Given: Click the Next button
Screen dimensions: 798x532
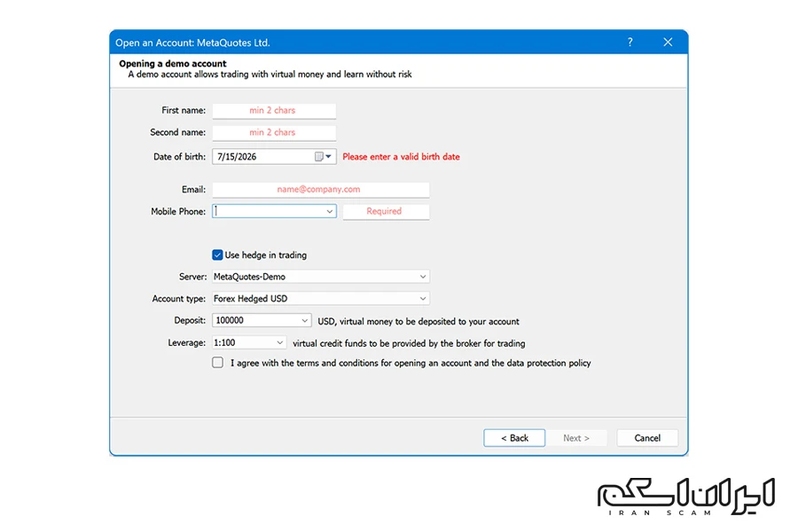Looking at the screenshot, I should click(576, 438).
